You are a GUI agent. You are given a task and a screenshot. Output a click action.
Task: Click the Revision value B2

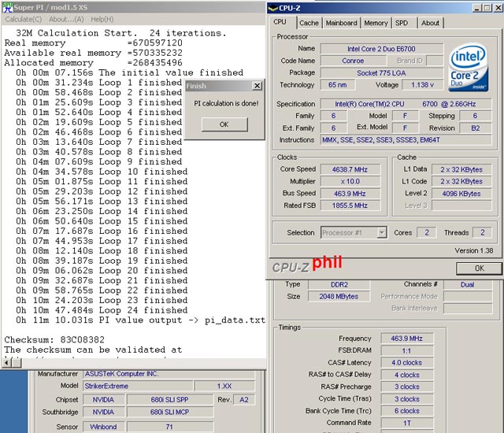(x=475, y=128)
